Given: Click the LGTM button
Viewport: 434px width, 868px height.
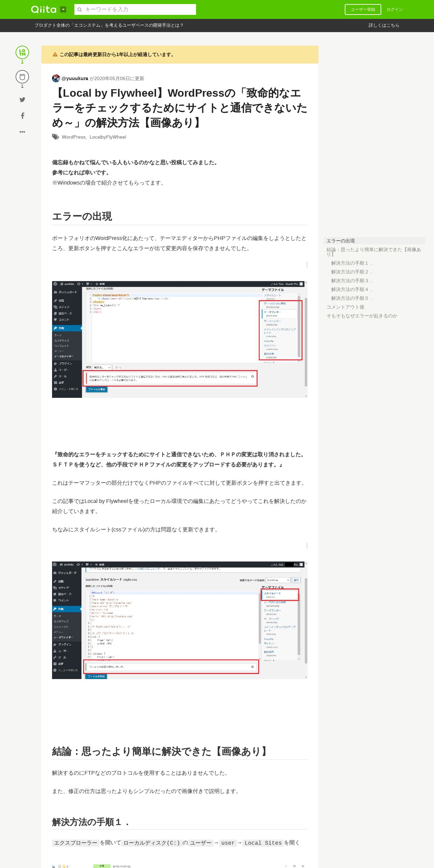Looking at the screenshot, I should pyautogui.click(x=22, y=52).
